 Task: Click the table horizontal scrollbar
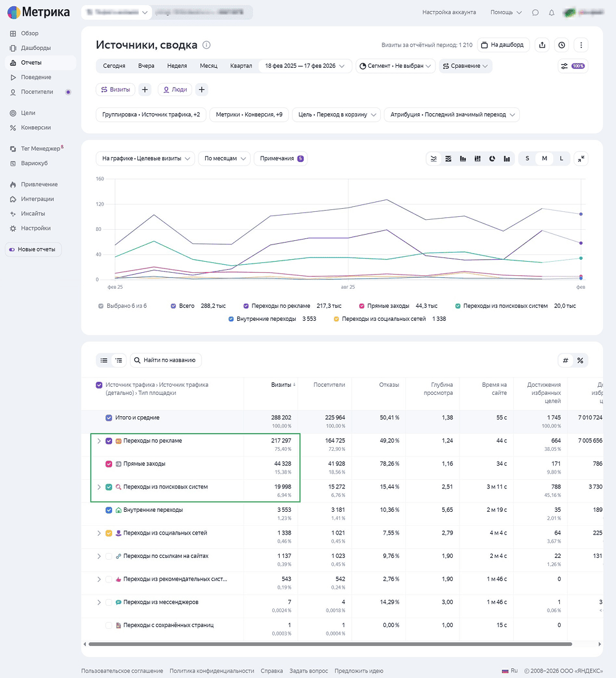tap(330, 644)
